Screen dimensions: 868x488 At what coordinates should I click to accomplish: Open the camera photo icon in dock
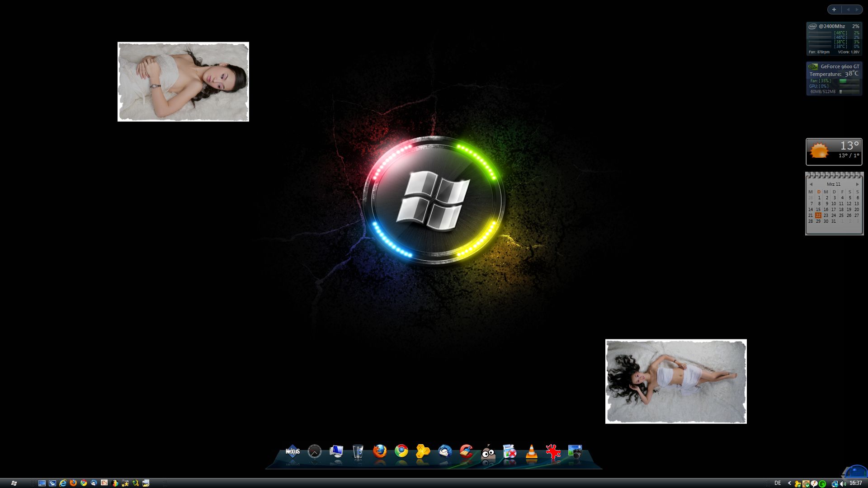(x=575, y=451)
